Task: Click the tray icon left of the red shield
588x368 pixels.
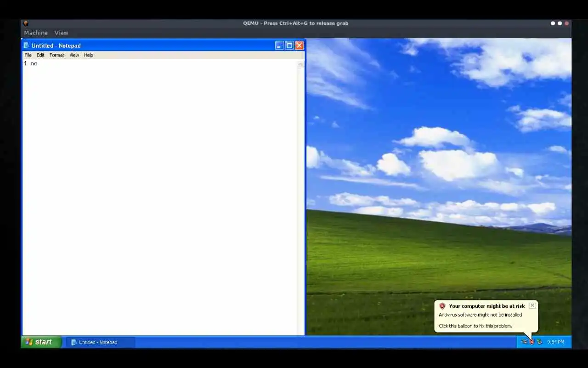Action: tap(524, 342)
